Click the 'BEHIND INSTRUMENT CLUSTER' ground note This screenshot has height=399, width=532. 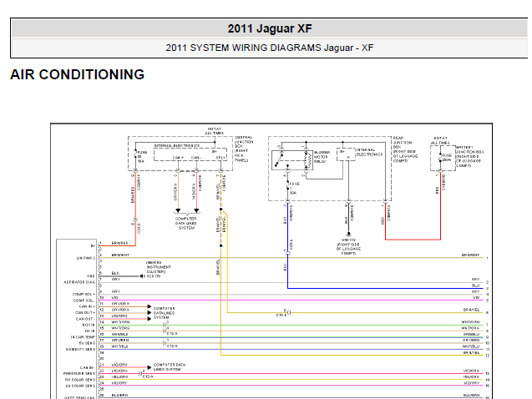click(x=159, y=267)
